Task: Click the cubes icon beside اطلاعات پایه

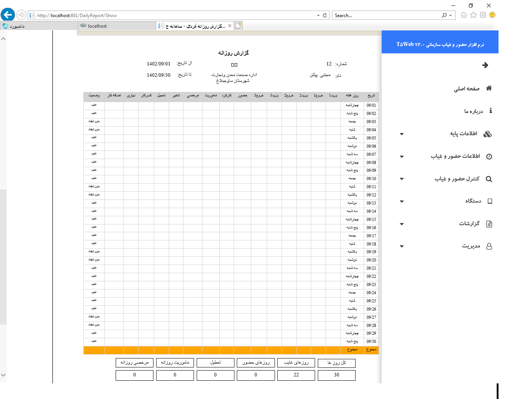Action: [x=488, y=134]
